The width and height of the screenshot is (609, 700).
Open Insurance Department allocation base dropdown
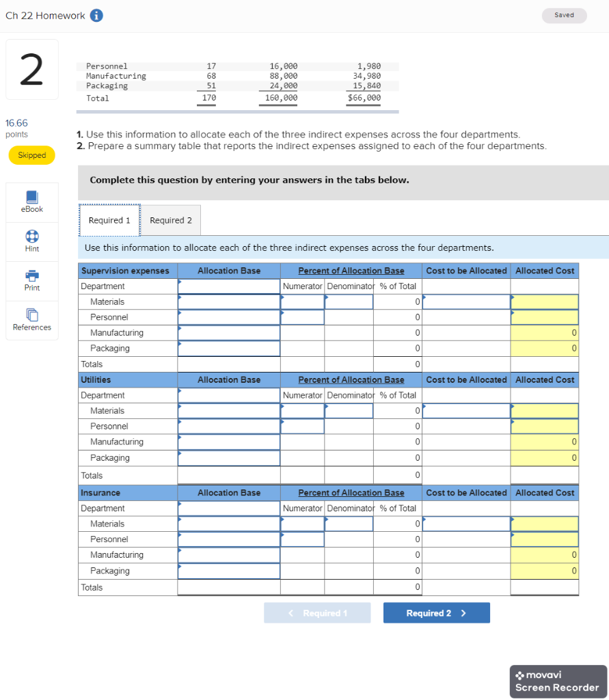[x=229, y=508]
